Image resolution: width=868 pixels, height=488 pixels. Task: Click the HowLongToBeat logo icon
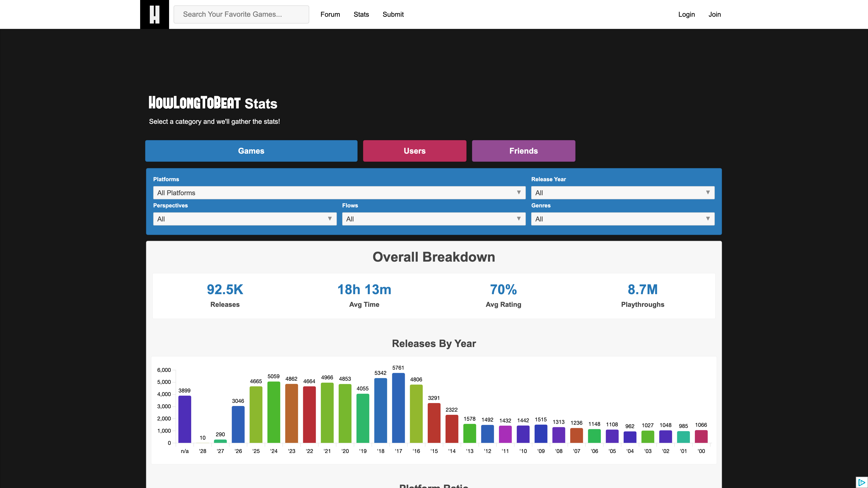click(154, 14)
